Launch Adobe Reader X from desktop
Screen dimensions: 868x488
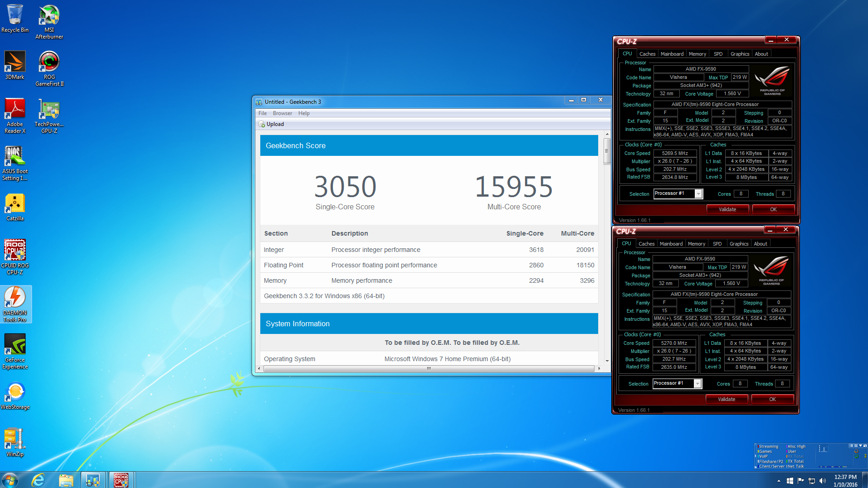click(x=15, y=116)
